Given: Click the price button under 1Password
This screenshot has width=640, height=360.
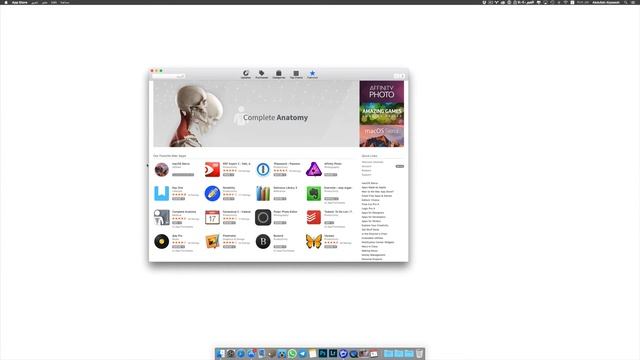Looking at the screenshot, I should point(280,175).
